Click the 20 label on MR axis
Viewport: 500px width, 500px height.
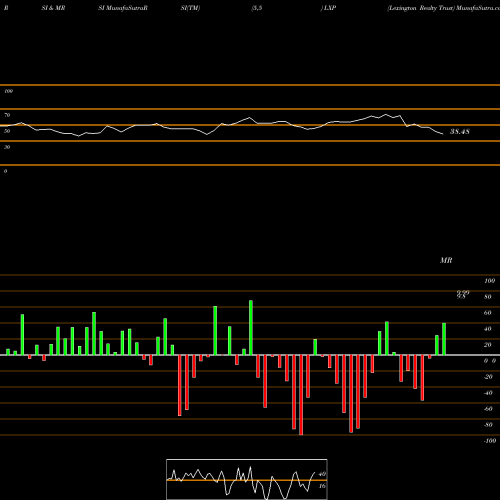click(488, 345)
